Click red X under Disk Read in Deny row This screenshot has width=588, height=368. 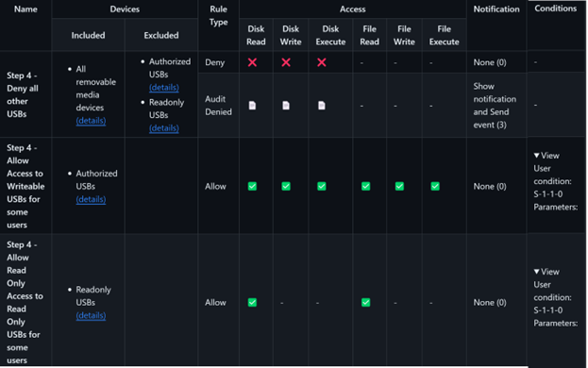(x=252, y=62)
